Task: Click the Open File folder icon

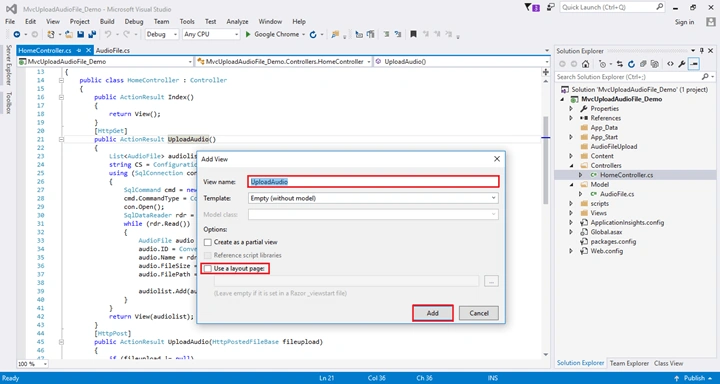Action: point(69,34)
